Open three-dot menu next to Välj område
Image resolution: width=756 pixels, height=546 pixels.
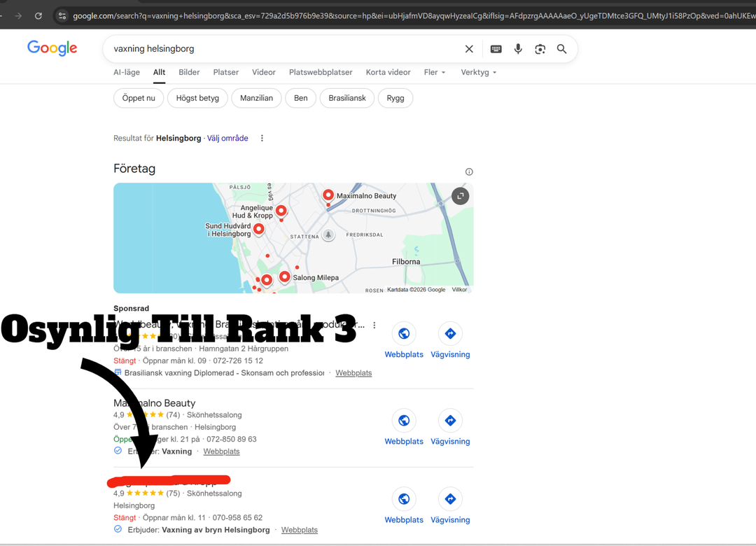tap(262, 139)
